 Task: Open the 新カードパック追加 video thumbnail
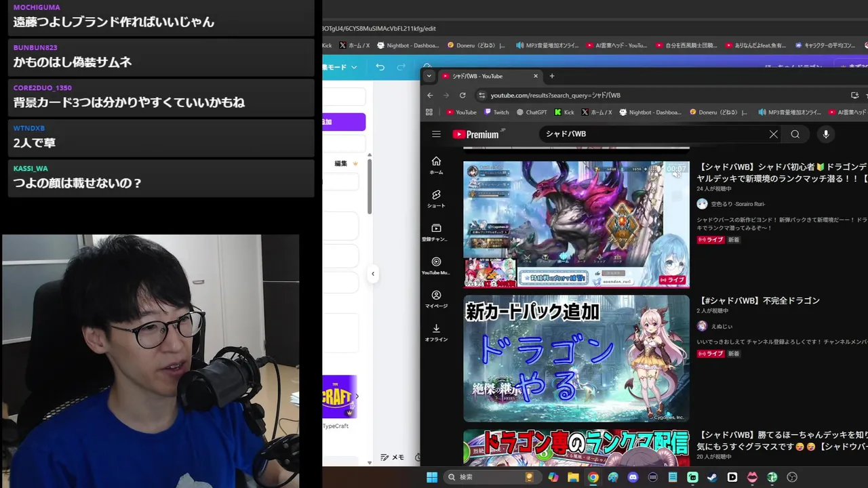coord(576,359)
